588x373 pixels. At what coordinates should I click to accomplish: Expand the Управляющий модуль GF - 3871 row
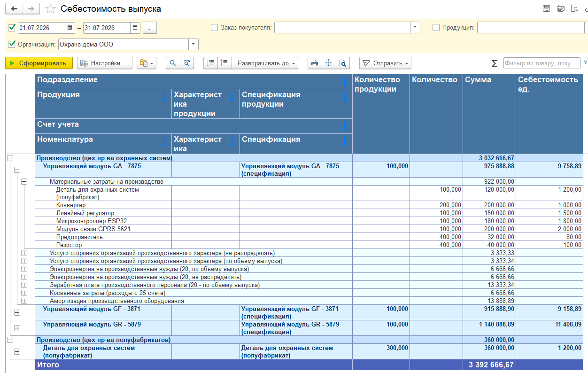click(x=17, y=312)
